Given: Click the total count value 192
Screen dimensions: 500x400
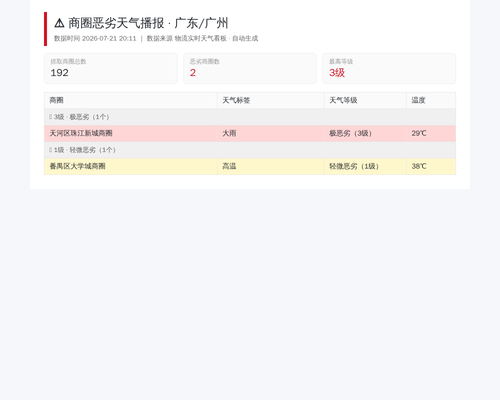Looking at the screenshot, I should (59, 73).
